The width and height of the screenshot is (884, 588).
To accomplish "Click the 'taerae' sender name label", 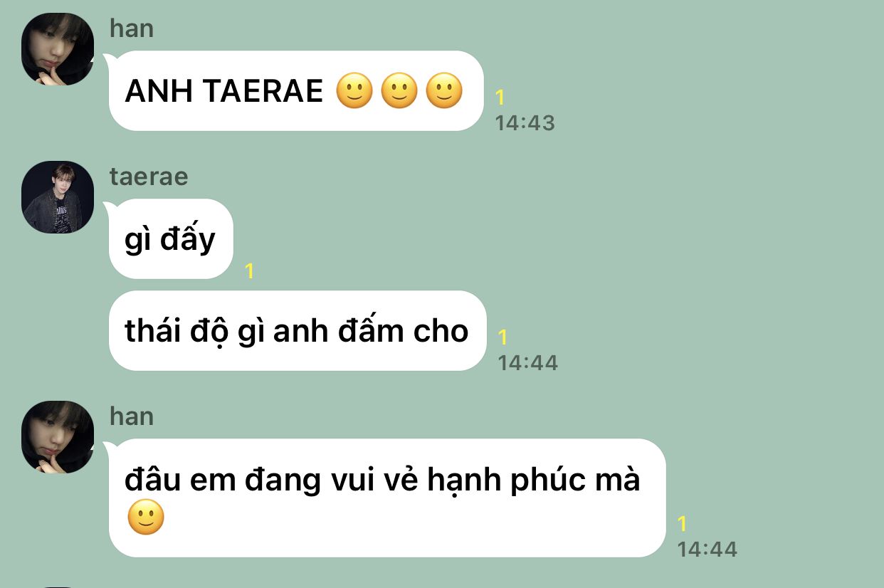I will click(x=149, y=176).
